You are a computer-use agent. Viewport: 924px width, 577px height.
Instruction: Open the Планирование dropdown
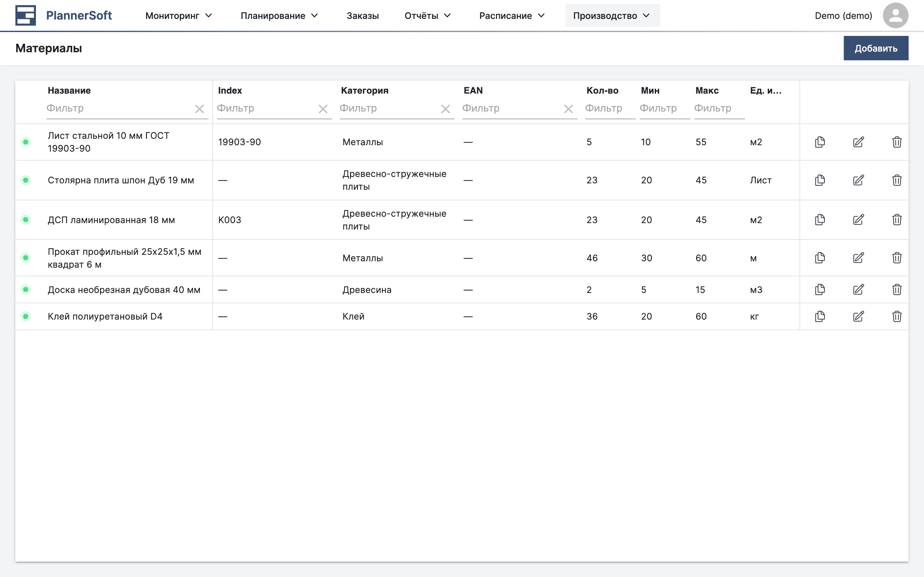coord(279,16)
